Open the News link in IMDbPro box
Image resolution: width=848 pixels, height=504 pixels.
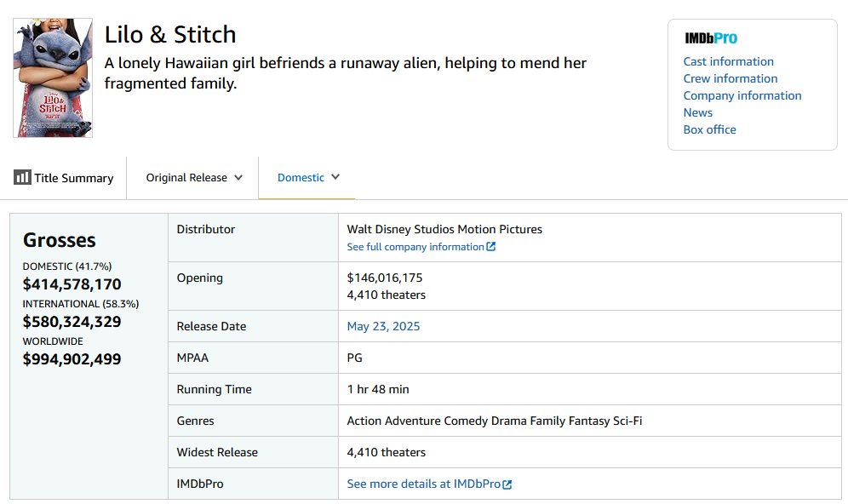point(697,112)
